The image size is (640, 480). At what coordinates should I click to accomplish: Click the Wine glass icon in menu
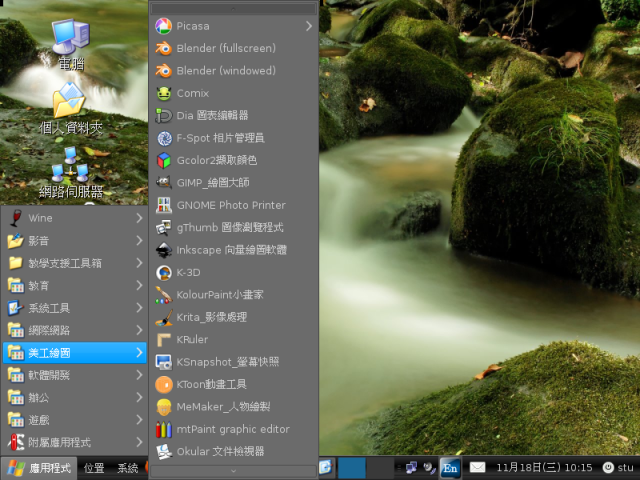[16, 218]
